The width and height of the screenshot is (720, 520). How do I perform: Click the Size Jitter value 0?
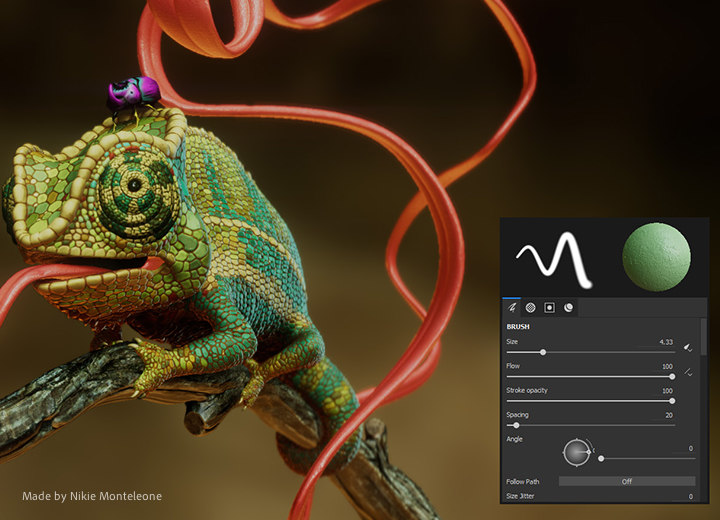pyautogui.click(x=691, y=496)
